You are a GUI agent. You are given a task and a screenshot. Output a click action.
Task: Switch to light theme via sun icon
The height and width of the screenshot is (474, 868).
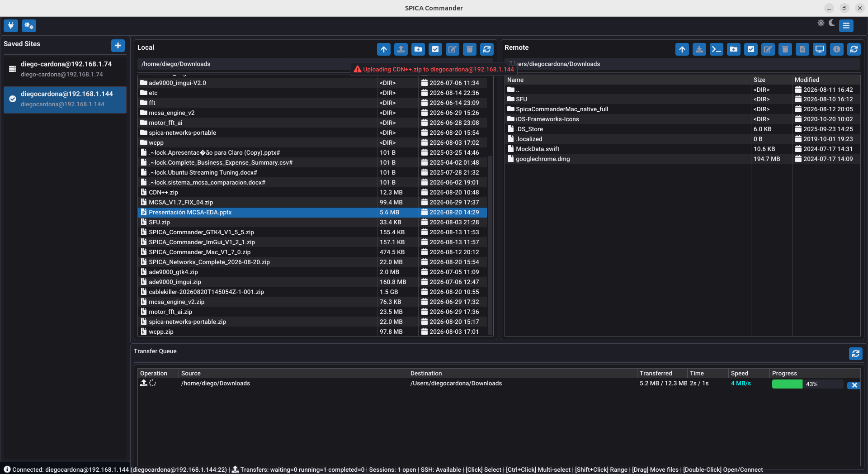(x=821, y=23)
